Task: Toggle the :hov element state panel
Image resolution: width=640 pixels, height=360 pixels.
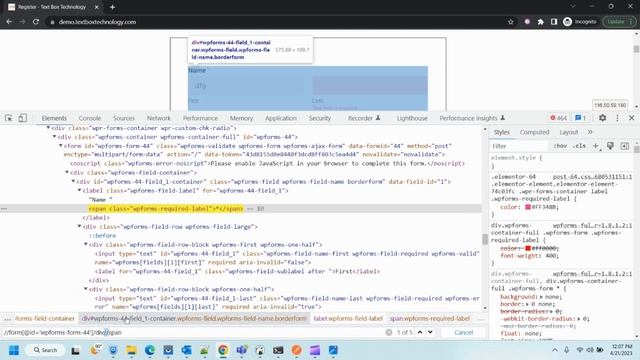Action: [560, 146]
